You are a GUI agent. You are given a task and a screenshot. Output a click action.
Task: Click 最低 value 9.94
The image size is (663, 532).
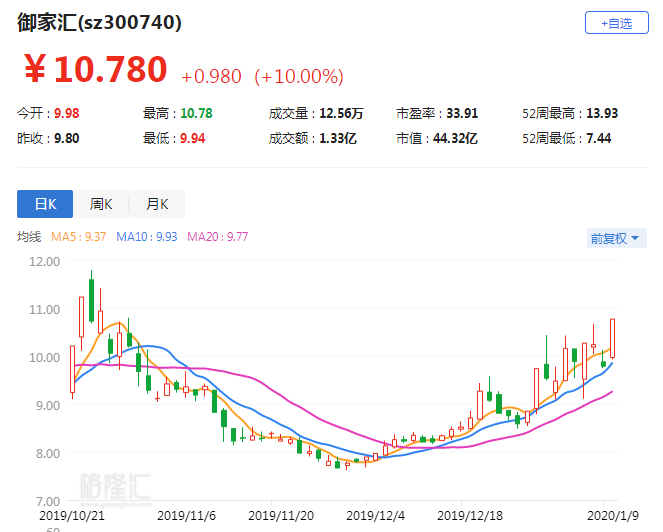point(192,138)
